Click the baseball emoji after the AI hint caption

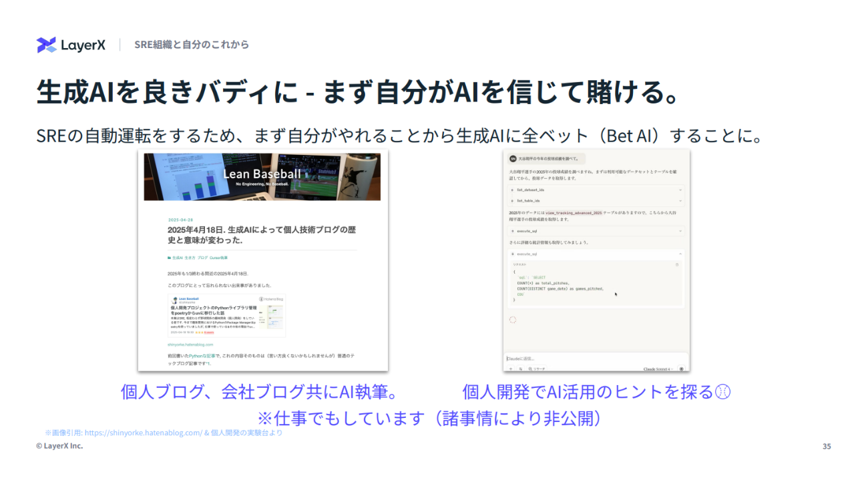pyautogui.click(x=722, y=392)
